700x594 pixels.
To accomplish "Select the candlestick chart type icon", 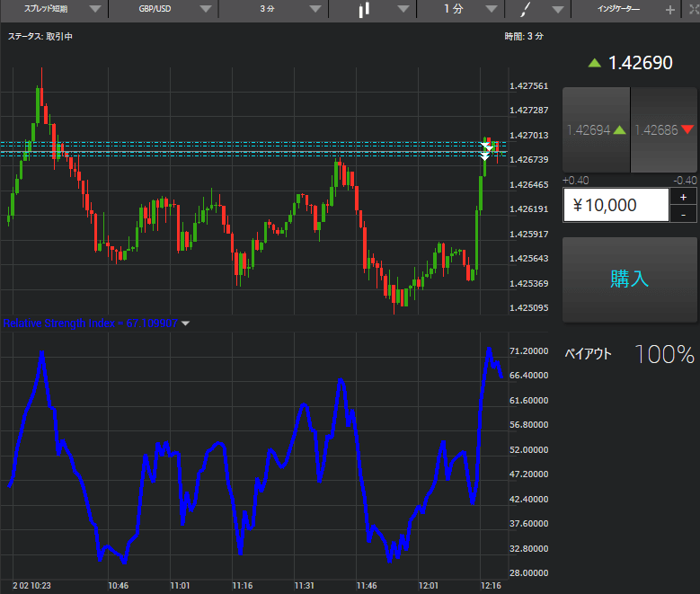I will click(x=364, y=9).
